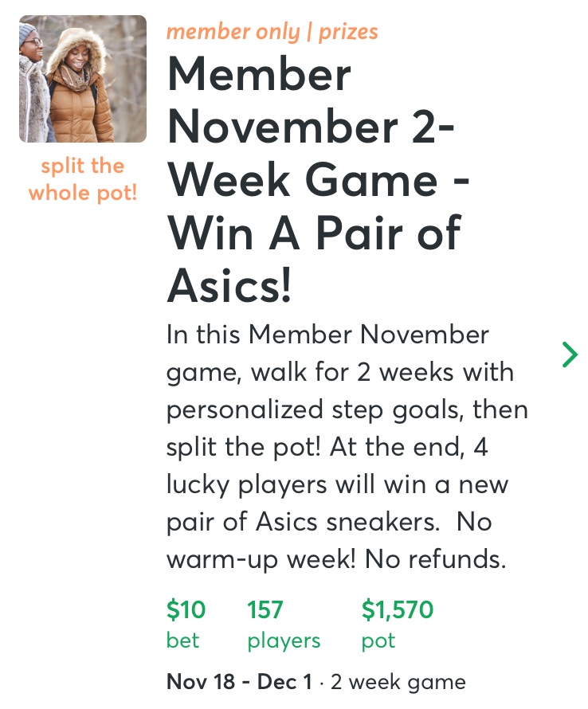Tap the "bet" label
The image size is (588, 709).
tap(182, 640)
